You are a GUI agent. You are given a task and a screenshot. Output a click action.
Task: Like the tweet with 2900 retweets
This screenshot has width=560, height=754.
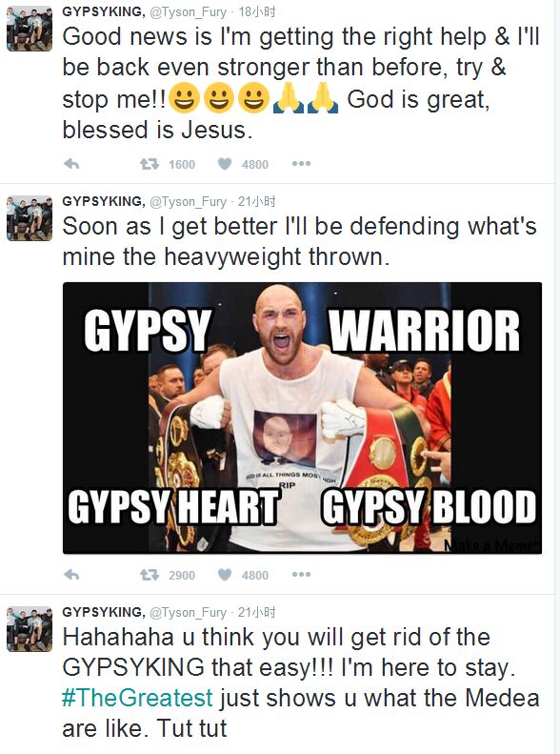pyautogui.click(x=225, y=575)
